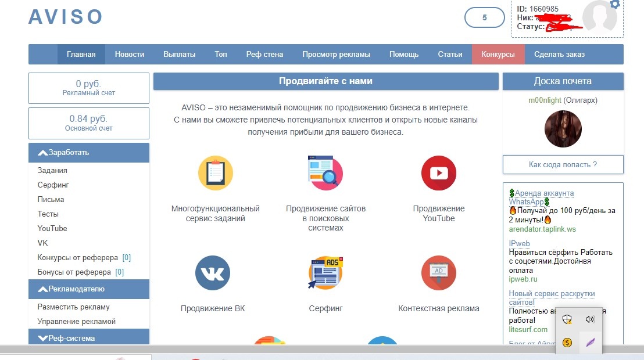View m00nlight's avatar photo

click(563, 129)
